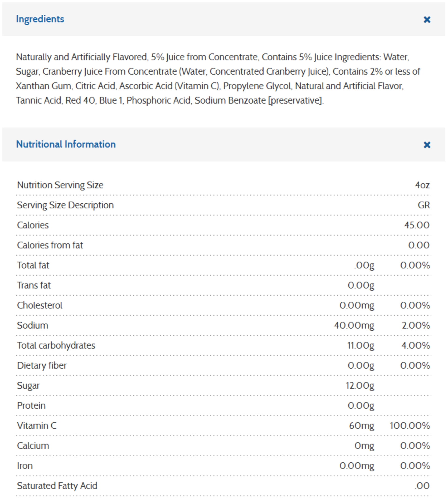Click the Saturated Fatty Acid label

coord(57,486)
